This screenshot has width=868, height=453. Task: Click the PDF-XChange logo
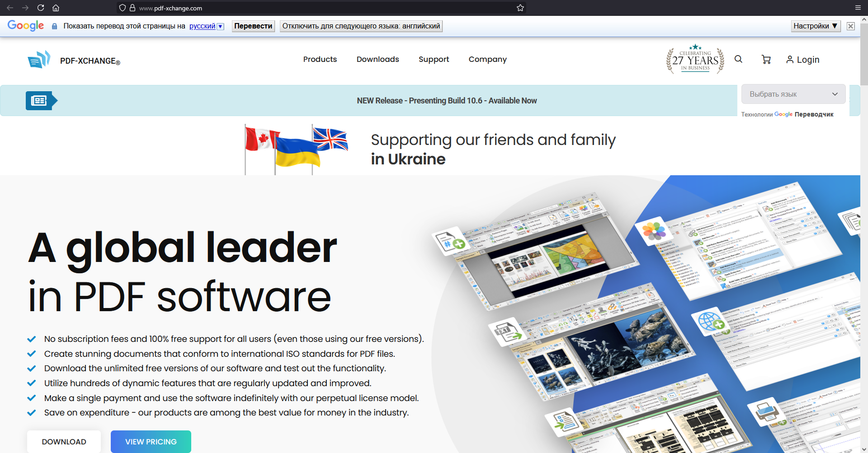(x=74, y=60)
